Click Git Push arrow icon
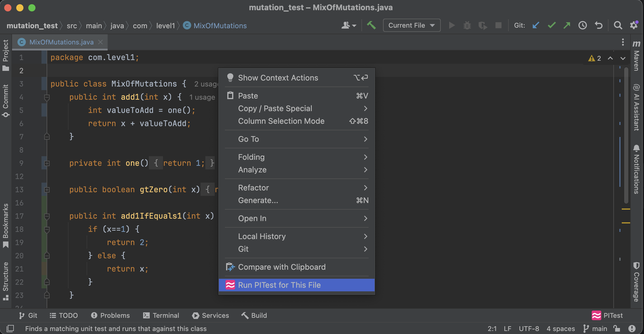Image resolution: width=644 pixels, height=334 pixels. tap(567, 25)
